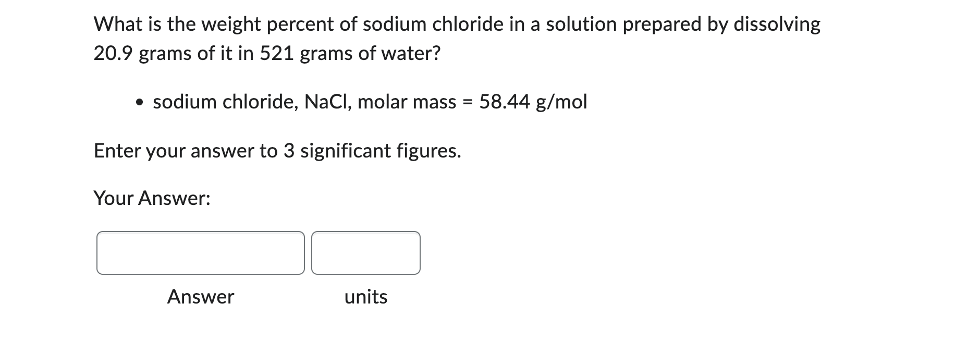Screen dimensions: 980x340
Task: Click the Answer label below the box
Action: [200, 297]
